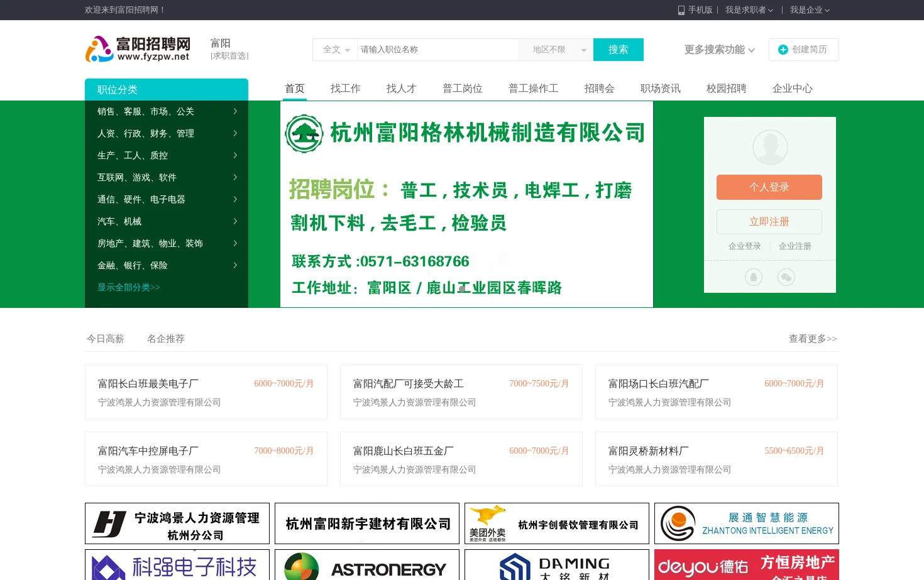The width and height of the screenshot is (924, 580).
Task: Click 查看更多>> link
Action: click(x=813, y=339)
